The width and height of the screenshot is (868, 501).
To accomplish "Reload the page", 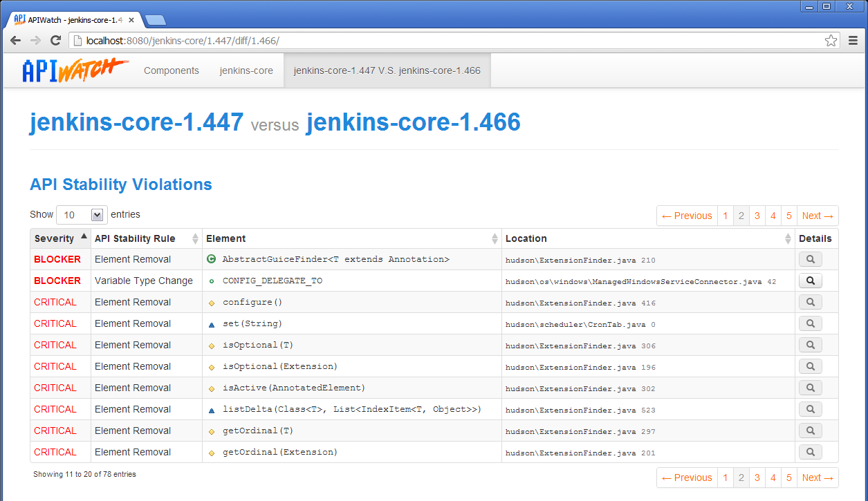I will point(56,41).
